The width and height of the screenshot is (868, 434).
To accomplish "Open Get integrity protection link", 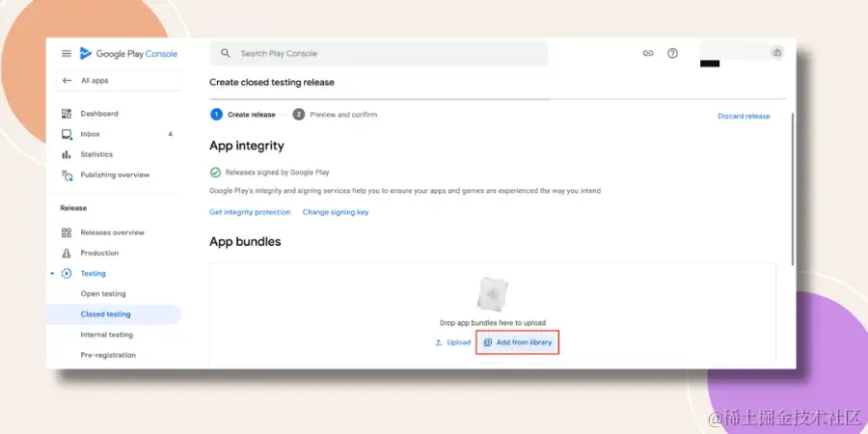I will coord(250,212).
